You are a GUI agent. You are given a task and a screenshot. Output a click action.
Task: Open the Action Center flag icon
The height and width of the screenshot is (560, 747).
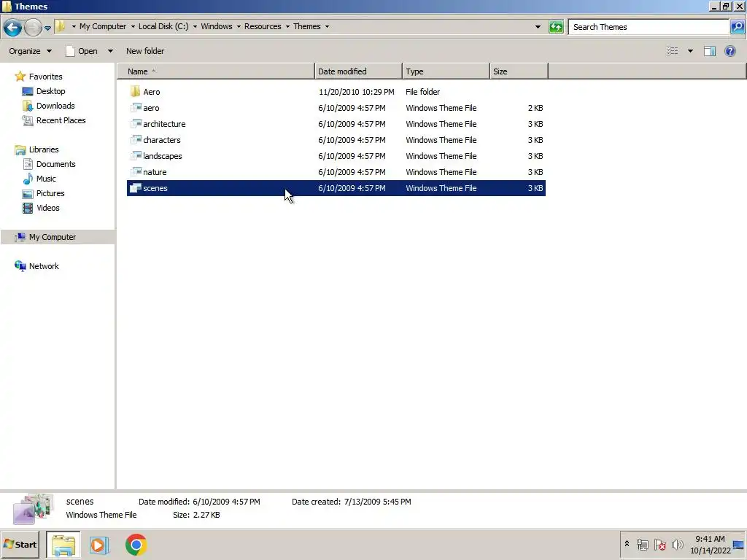point(659,544)
